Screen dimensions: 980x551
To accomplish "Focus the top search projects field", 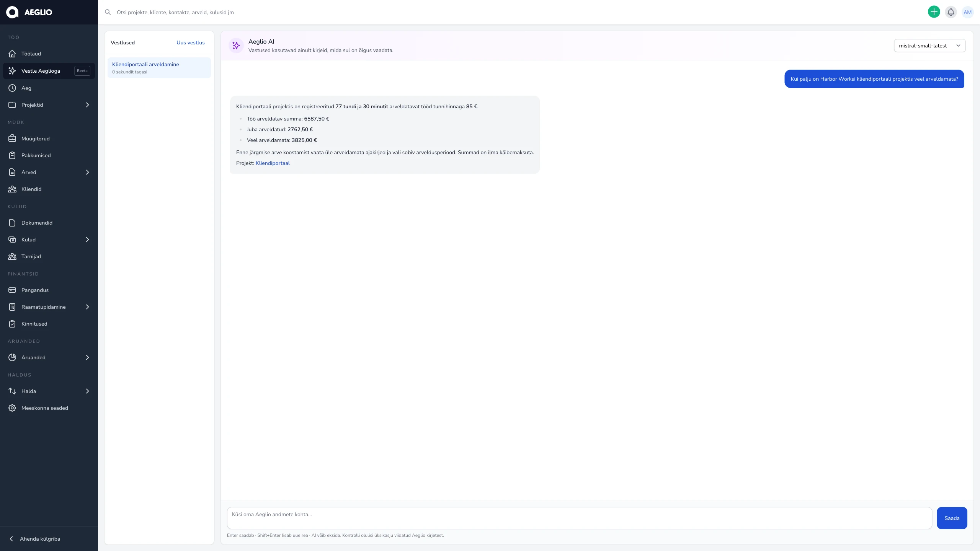I will tap(513, 12).
